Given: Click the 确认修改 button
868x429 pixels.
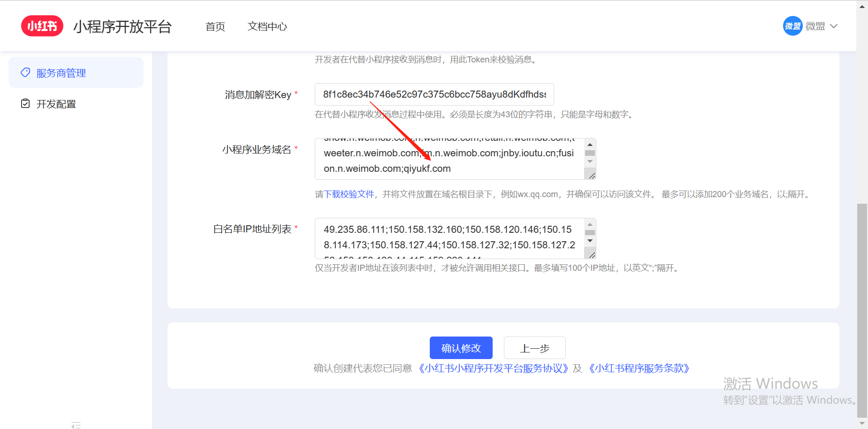Looking at the screenshot, I should click(x=461, y=348).
